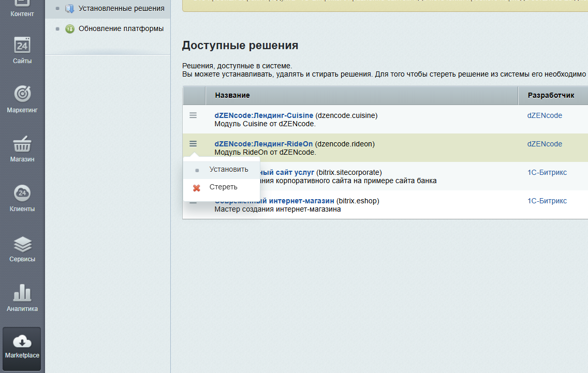Open the Клиенты section icon
This screenshot has height=373, width=588.
click(x=22, y=194)
